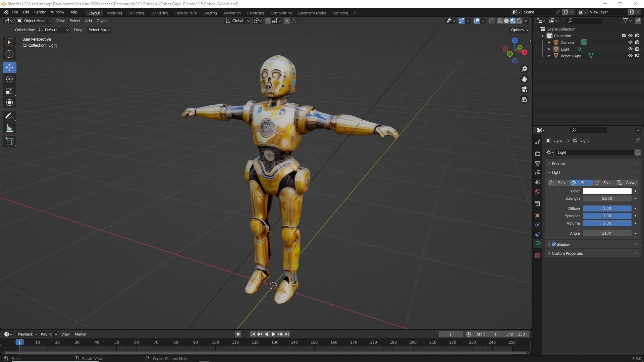Viewport: 644px width, 362px height.
Task: Exclude Collection from view layer checkbox
Action: point(624,36)
